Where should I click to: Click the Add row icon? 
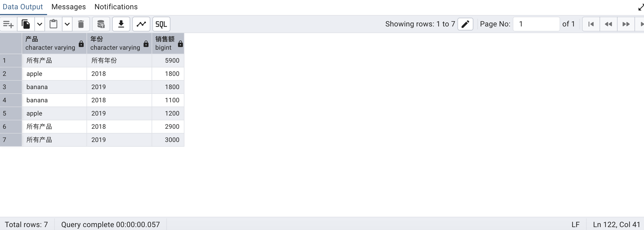point(8,24)
